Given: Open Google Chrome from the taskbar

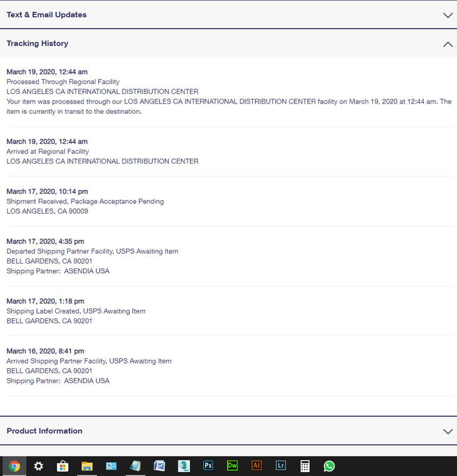Looking at the screenshot, I should [x=14, y=466].
